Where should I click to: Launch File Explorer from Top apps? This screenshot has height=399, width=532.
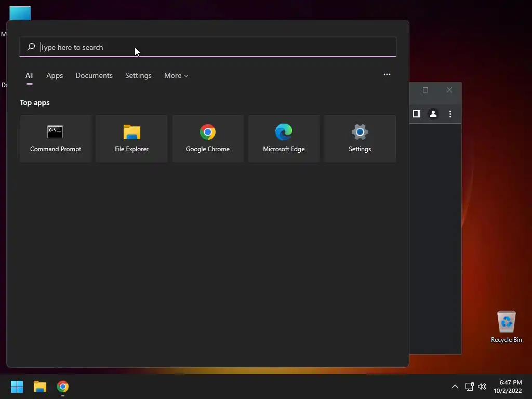point(131,139)
